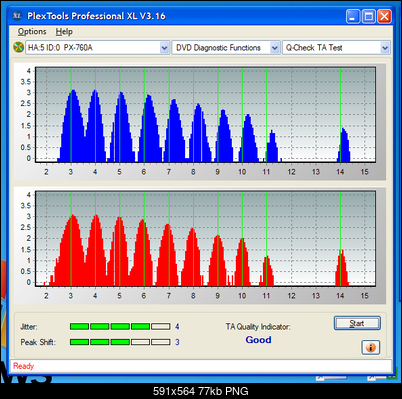
Task: Click the Start button
Action: (357, 323)
